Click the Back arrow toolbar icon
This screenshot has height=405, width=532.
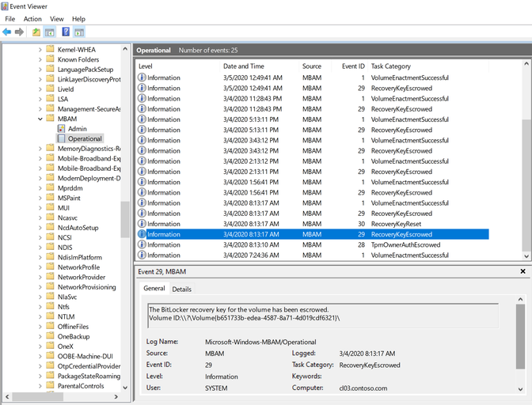[x=7, y=32]
